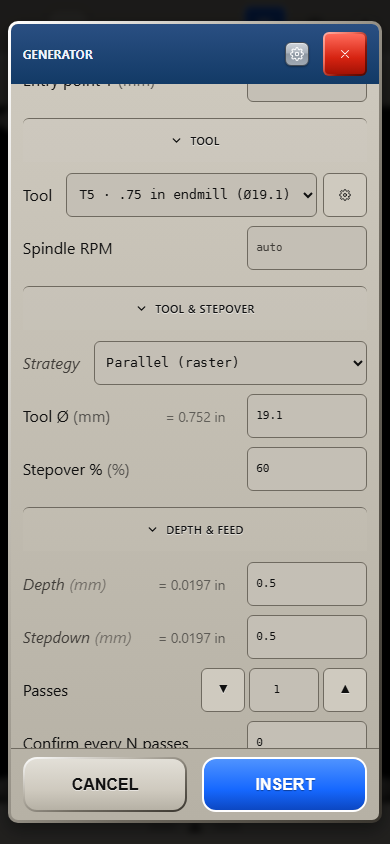
Task: Collapse the DEPTH & FEED section
Action: pyautogui.click(x=195, y=530)
